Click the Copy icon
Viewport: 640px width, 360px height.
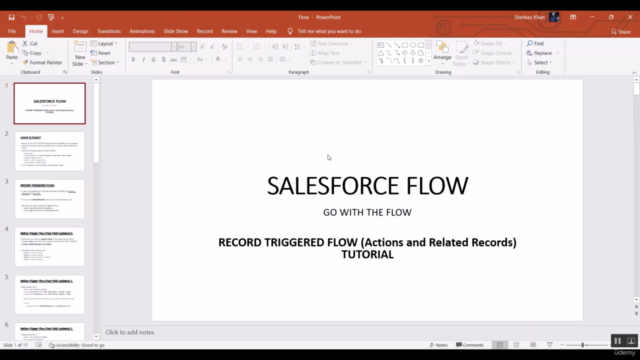tap(25, 53)
